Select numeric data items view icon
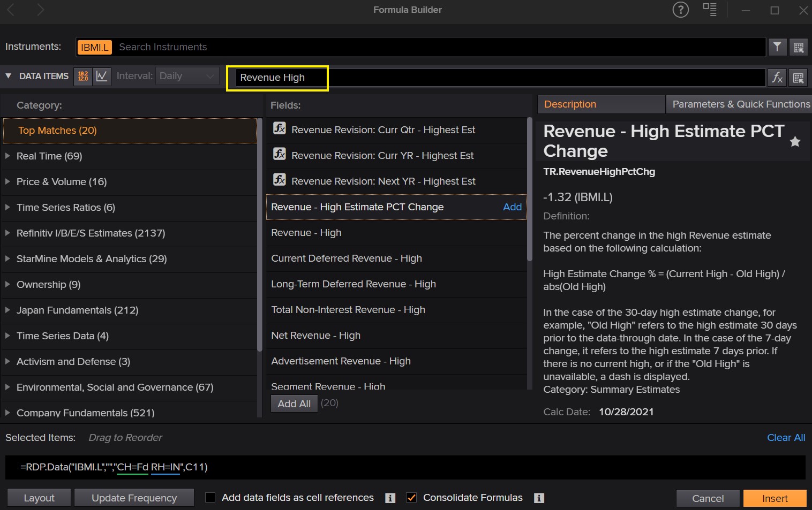The image size is (812, 510). (83, 76)
